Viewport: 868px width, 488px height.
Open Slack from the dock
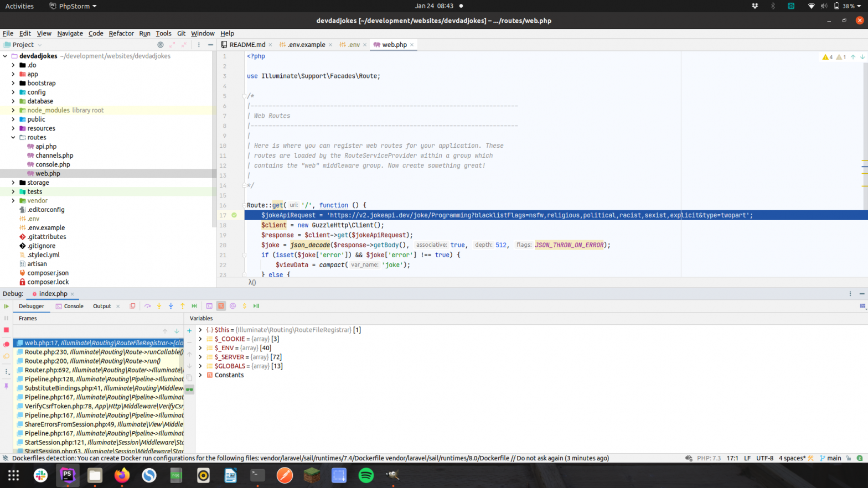click(x=40, y=475)
